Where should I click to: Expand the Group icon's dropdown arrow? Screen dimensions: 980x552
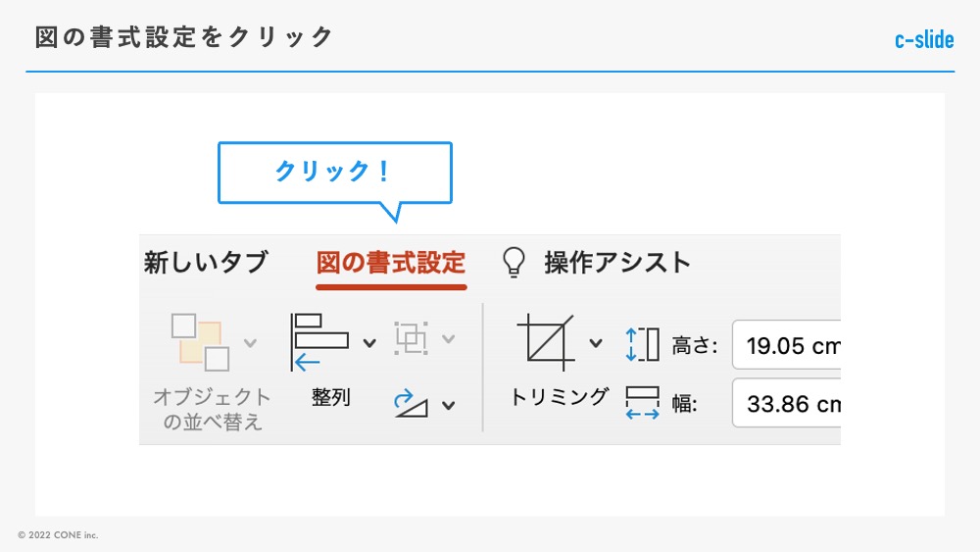click(x=449, y=339)
